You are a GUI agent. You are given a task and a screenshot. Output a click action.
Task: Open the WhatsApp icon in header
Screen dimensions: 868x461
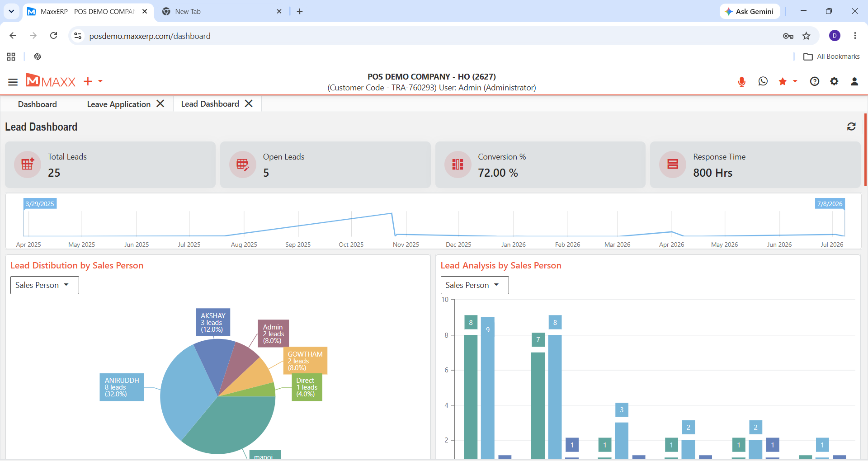(x=763, y=81)
